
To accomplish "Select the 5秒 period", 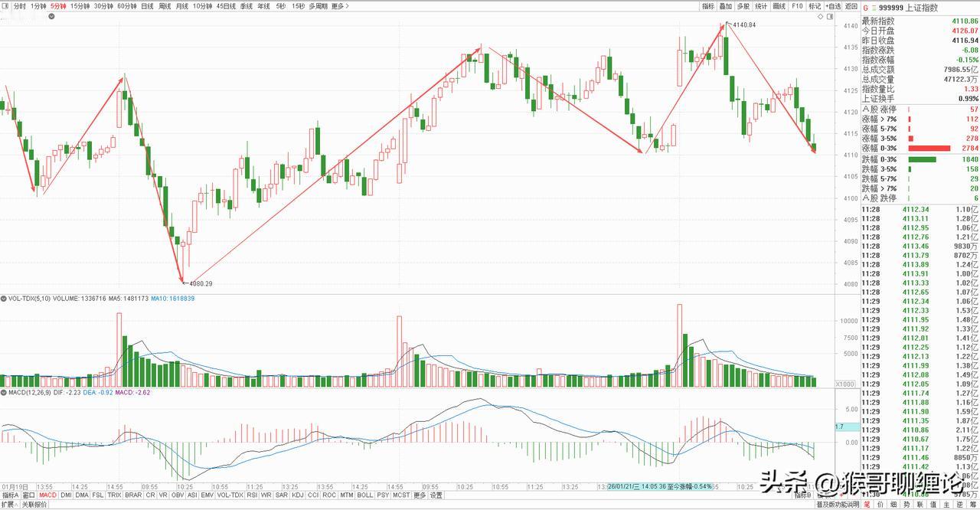I will tap(281, 5).
